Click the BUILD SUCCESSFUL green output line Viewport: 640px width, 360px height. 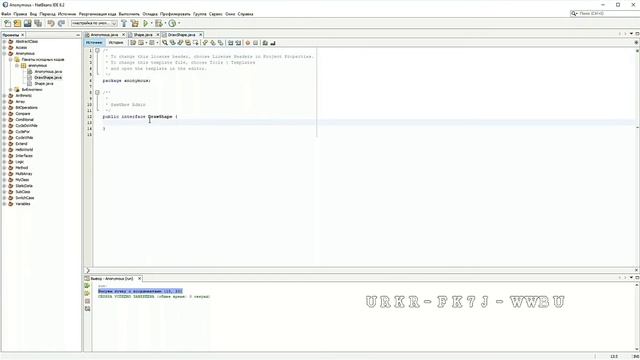pos(154,297)
